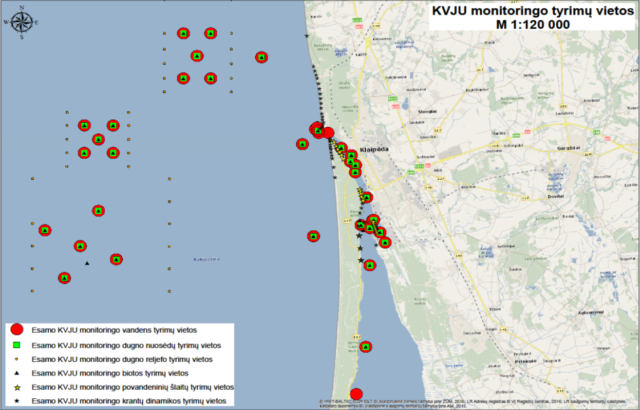The image size is (640, 410).
Task: Click the lone black triangle marker in southwest sea area
Action: (x=87, y=263)
